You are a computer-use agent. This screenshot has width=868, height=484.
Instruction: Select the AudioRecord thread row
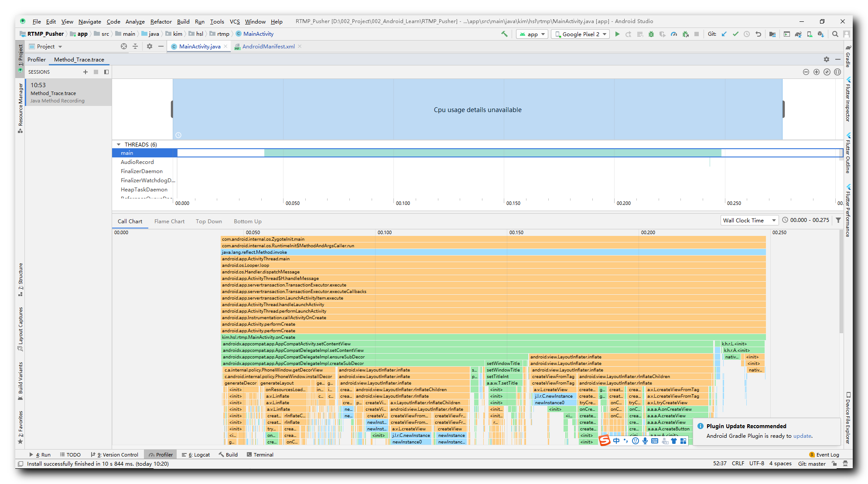click(x=137, y=162)
